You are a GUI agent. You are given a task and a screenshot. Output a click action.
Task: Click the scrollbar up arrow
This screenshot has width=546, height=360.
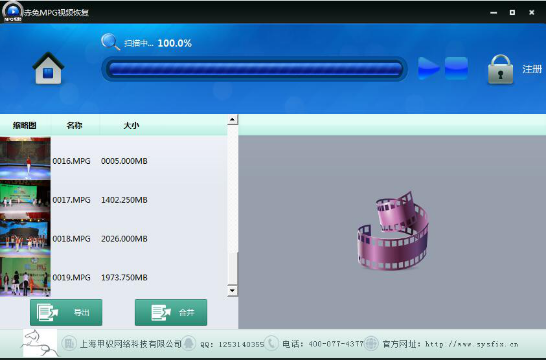click(232, 120)
